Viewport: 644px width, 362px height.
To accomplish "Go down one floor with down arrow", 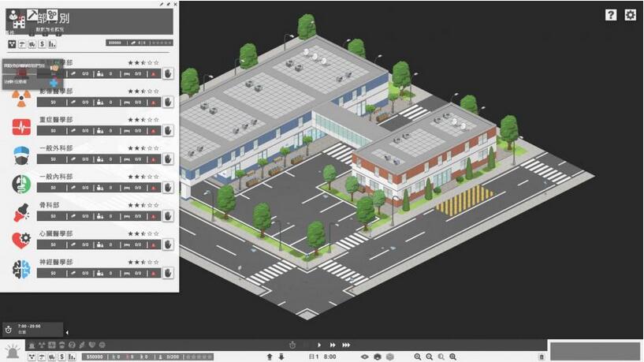I will point(281,356).
